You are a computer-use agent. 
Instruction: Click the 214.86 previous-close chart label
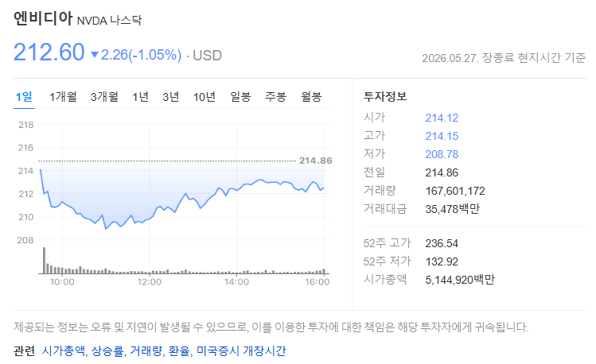(315, 161)
